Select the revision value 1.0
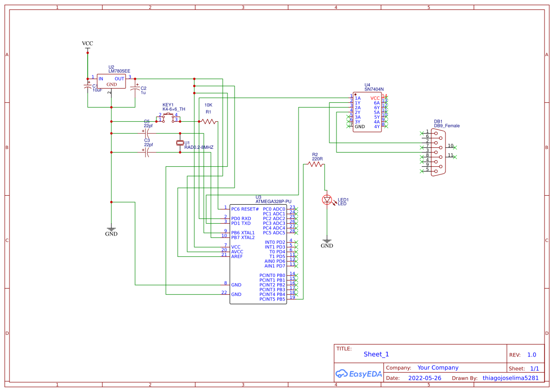The image size is (554, 392). [532, 354]
